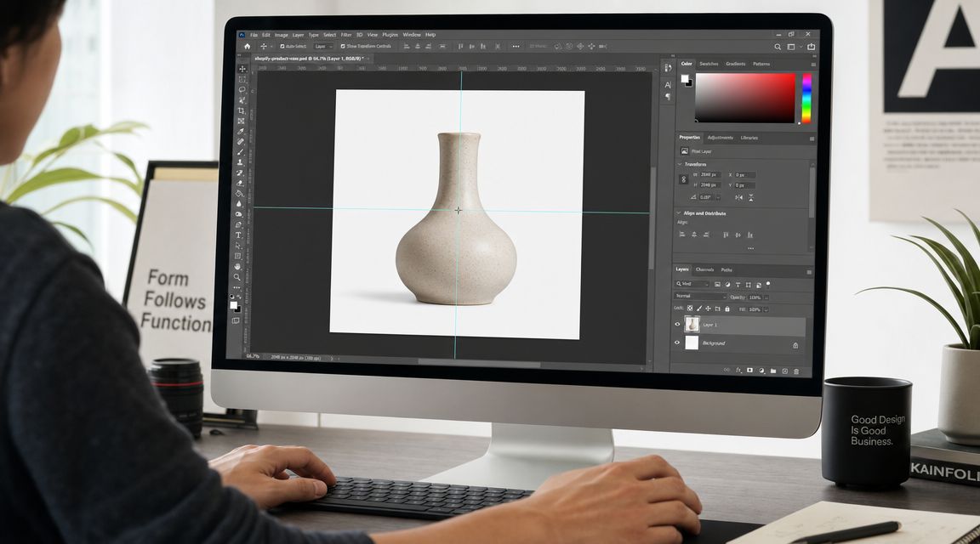Open the Fill value dropdown arrow
Viewport: 980px width, 544px height.
(x=766, y=309)
